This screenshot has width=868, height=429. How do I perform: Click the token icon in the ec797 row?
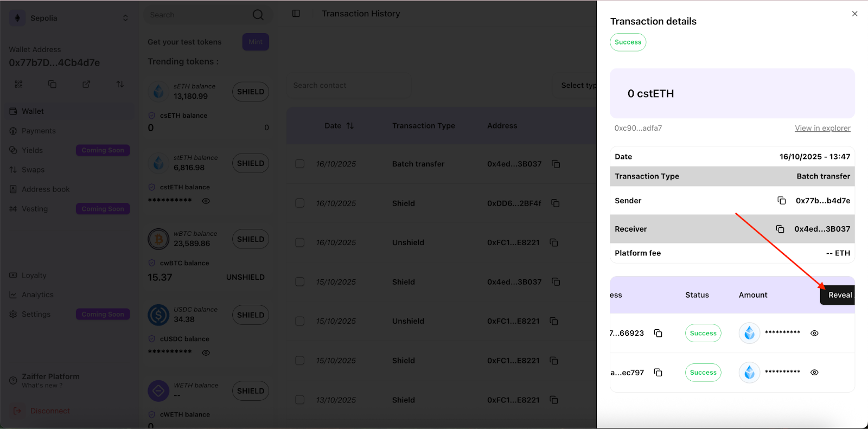tap(749, 373)
